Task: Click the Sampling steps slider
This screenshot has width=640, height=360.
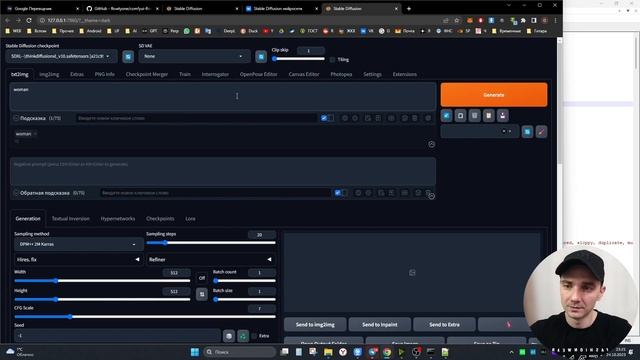Action: [x=211, y=243]
